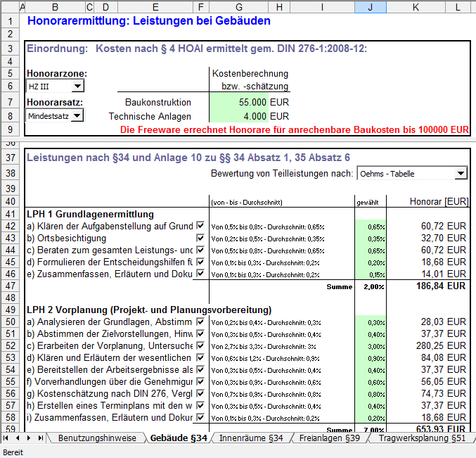Select chosen percentage 0,35% for Ortsbesichtigung
Viewport: 476px width, 458px height.
[x=371, y=238]
